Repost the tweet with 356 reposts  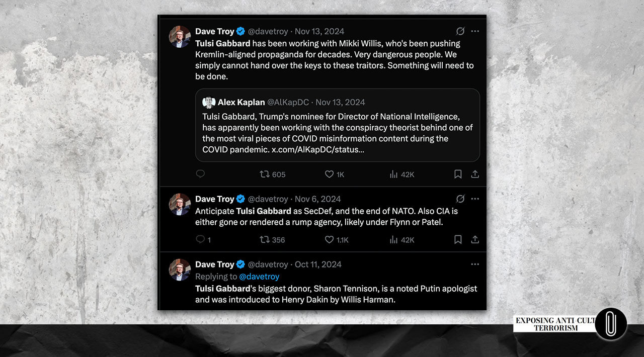pyautogui.click(x=265, y=239)
